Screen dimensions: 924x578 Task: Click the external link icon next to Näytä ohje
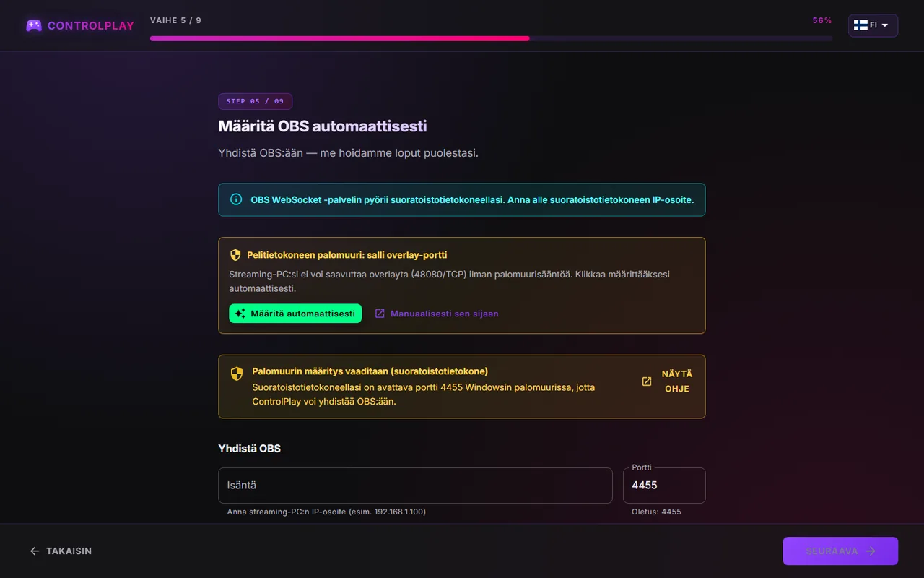pos(647,381)
